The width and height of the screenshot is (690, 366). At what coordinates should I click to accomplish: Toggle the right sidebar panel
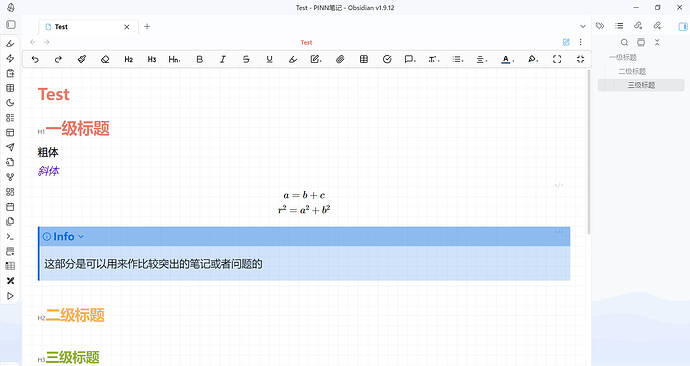point(683,26)
